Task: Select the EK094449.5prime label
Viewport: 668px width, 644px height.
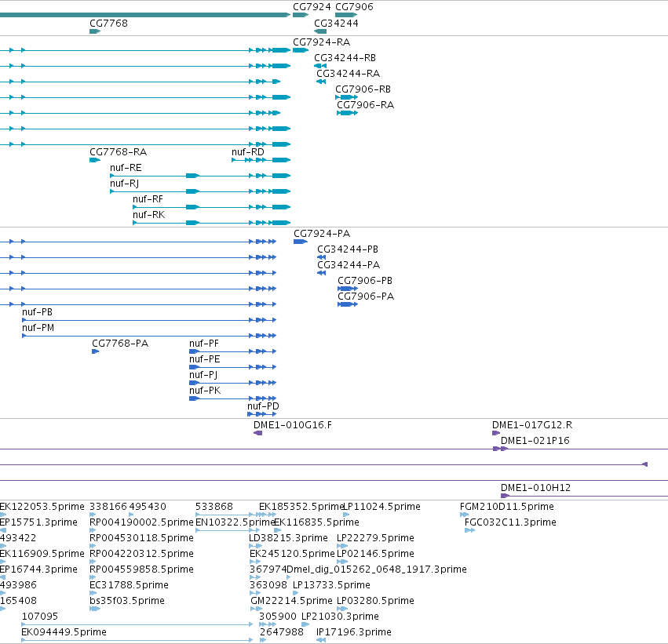Action: [x=64, y=632]
